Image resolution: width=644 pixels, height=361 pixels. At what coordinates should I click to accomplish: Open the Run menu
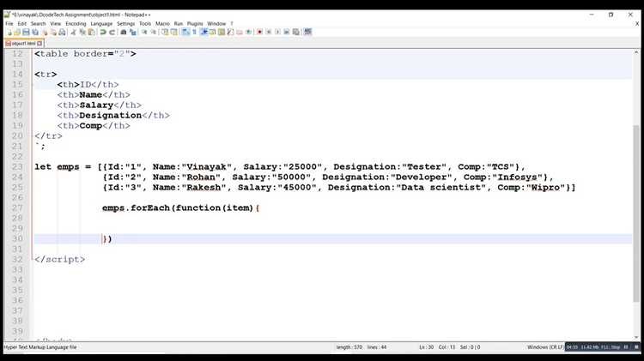point(179,24)
